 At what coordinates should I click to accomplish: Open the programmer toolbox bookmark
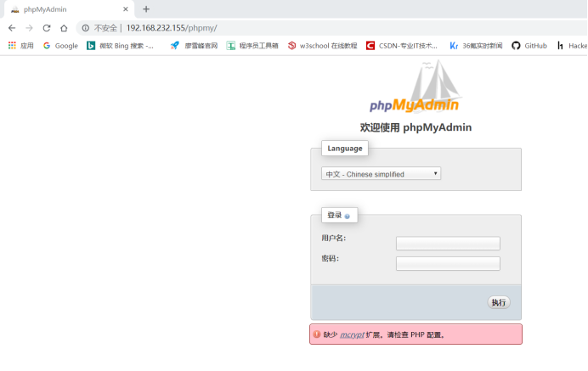pos(252,46)
